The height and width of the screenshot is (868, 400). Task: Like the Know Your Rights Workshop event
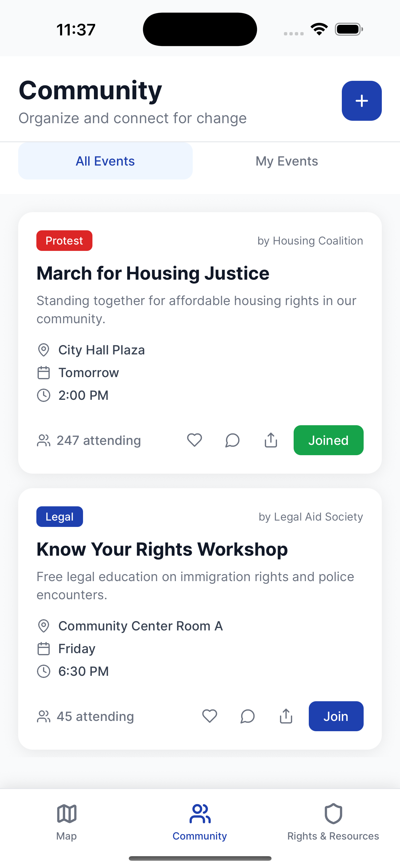[209, 716]
